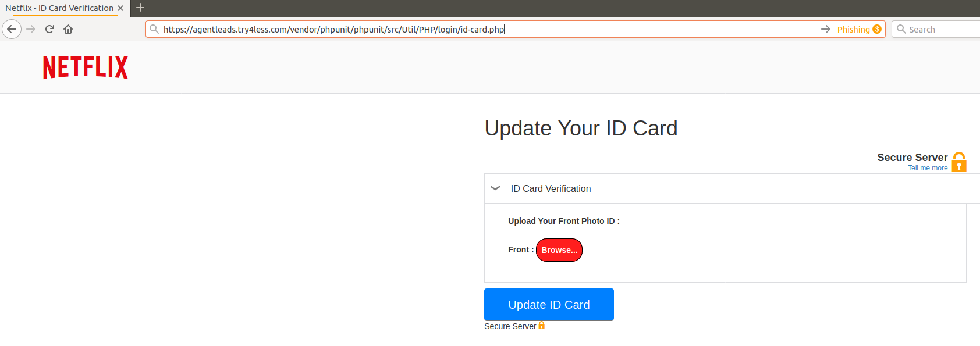Click inside the Search field

[x=937, y=29]
